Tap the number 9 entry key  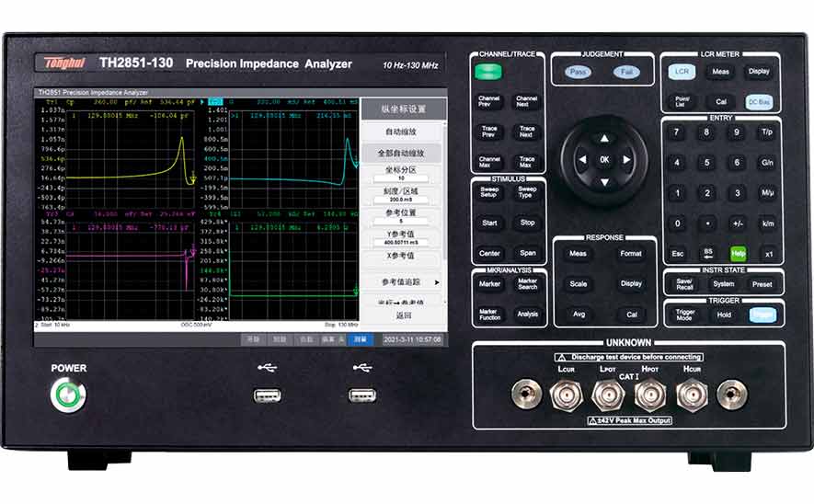(x=737, y=132)
